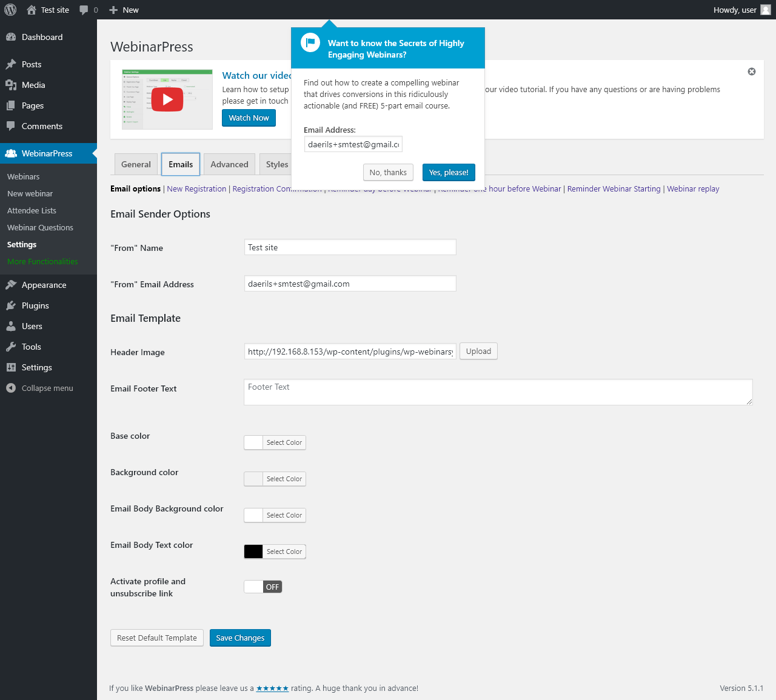
Task: Click the flag icon in popup header
Action: pos(310,42)
